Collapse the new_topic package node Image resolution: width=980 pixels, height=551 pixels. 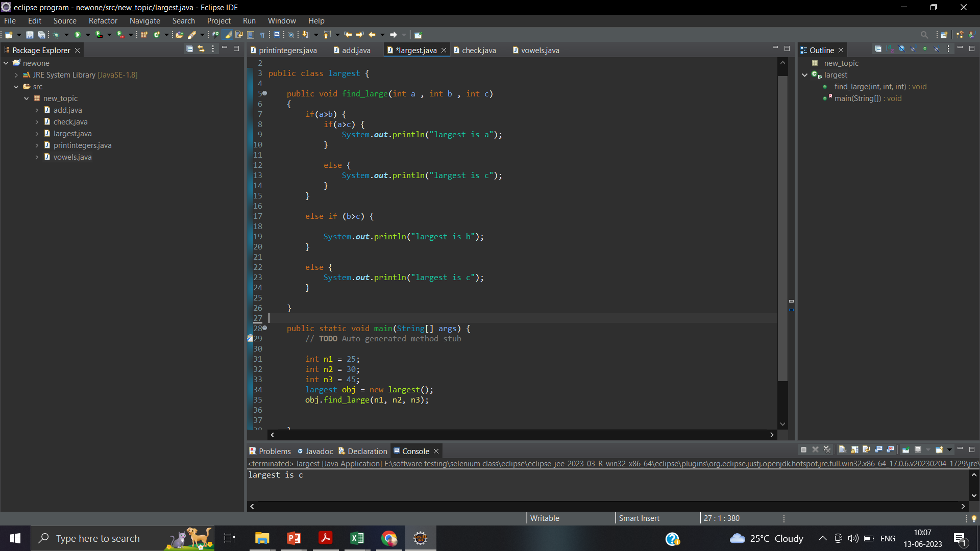click(x=27, y=98)
